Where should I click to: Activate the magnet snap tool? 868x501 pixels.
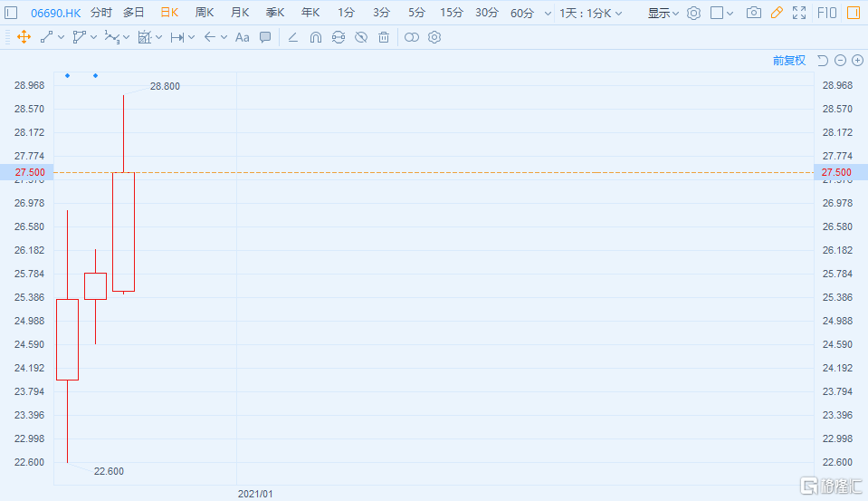tap(315, 37)
